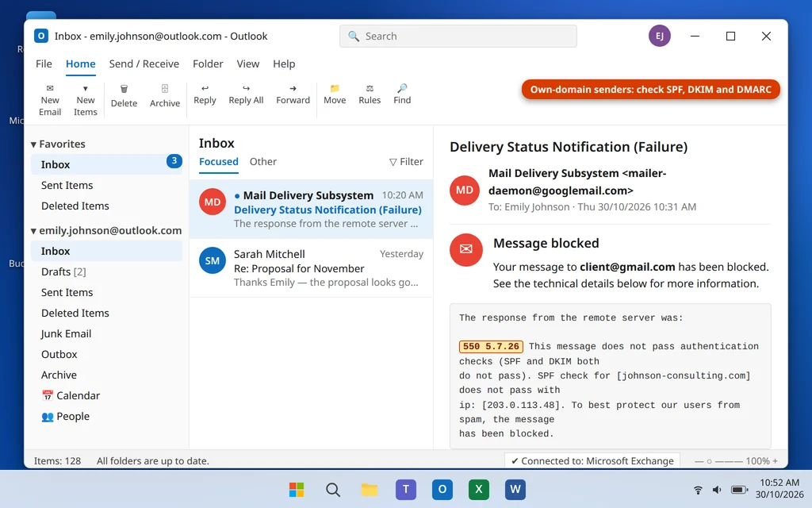Viewport: 812px width, 508px height.
Task: Click the volume speaker tray icon
Action: [717, 490]
